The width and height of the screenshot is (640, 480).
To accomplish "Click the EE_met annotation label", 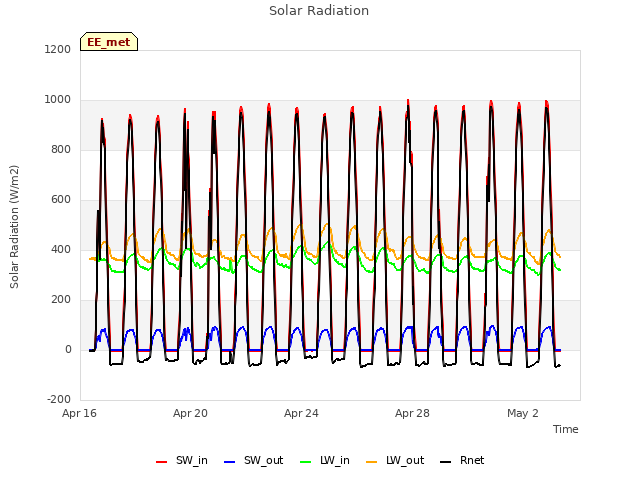I will 109,42.
